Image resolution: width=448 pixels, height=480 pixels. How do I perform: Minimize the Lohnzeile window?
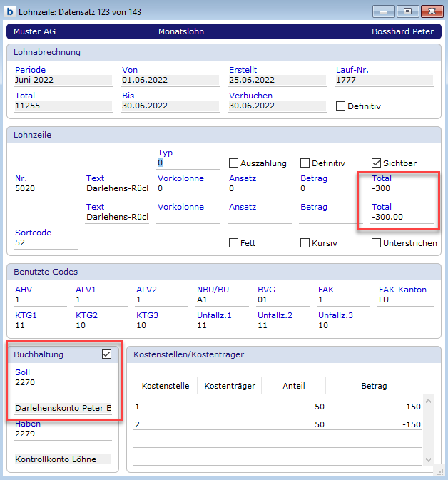385,11
